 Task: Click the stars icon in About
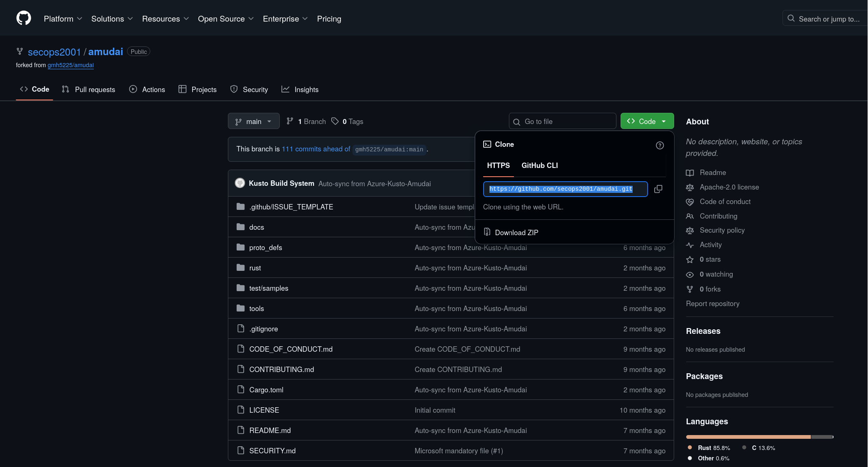click(x=690, y=260)
